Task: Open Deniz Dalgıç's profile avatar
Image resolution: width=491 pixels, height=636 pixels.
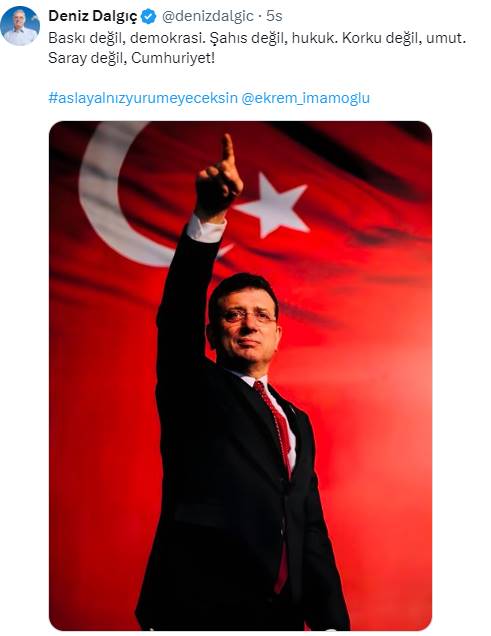Action: (x=19, y=26)
